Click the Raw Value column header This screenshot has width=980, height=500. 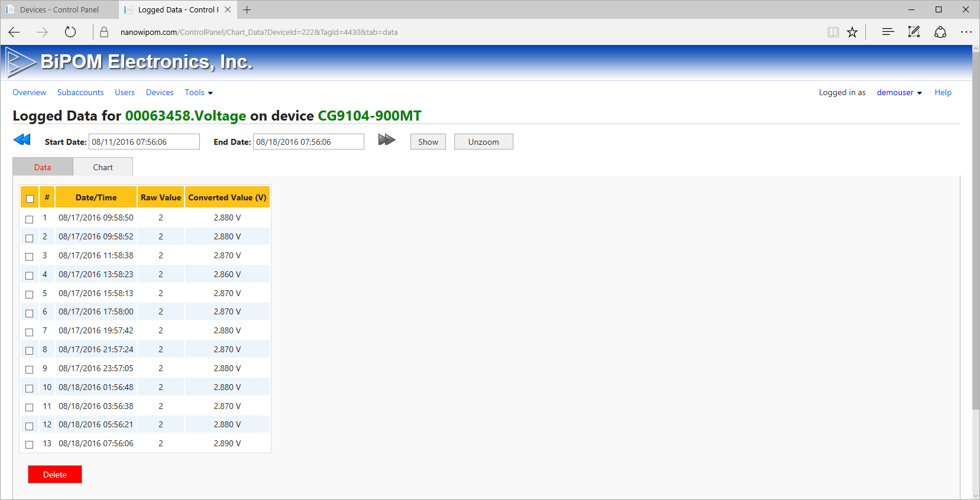click(161, 197)
